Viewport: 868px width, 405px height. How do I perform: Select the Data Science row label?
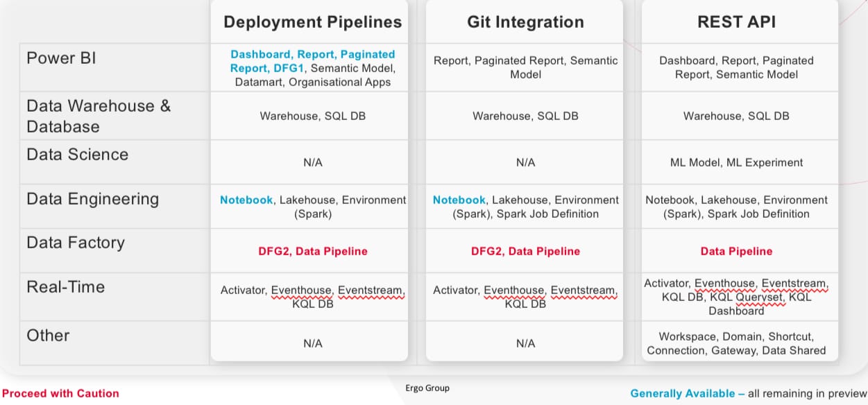coord(77,154)
